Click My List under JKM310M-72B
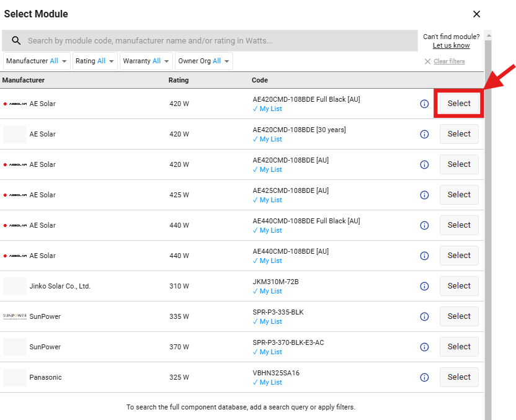 point(267,292)
